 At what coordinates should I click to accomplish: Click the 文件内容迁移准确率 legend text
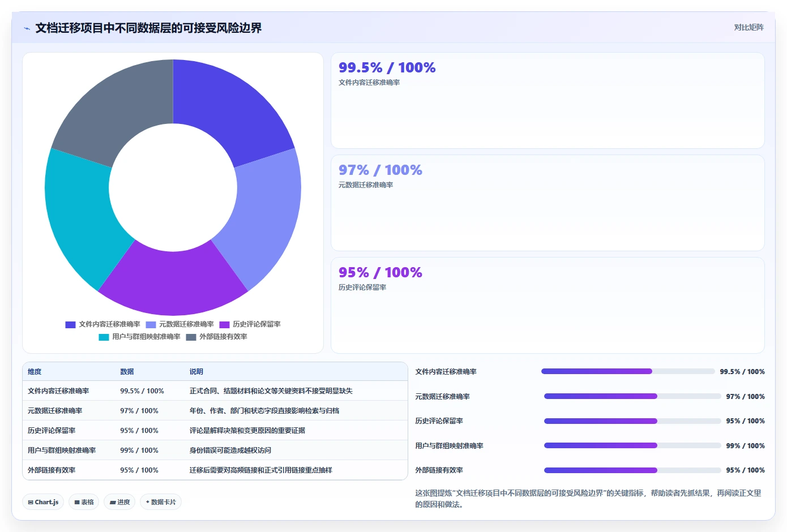109,324
